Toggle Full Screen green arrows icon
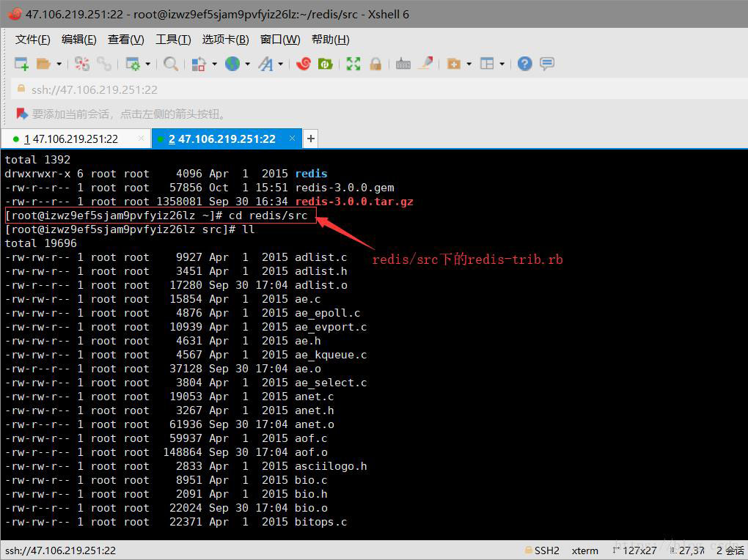 point(353,64)
